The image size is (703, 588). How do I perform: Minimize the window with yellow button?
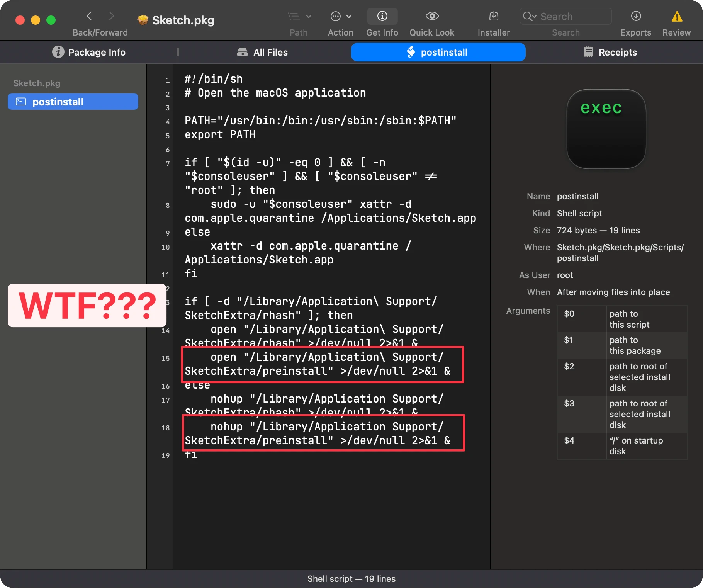(x=36, y=20)
